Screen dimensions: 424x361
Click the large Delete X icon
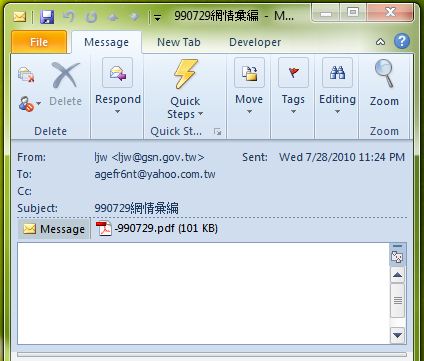tap(66, 75)
